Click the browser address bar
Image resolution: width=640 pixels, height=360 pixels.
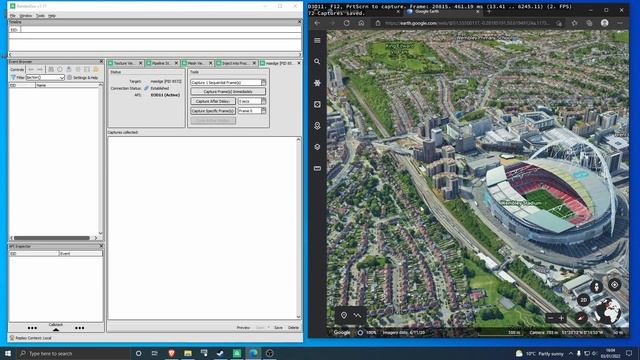pyautogui.click(x=467, y=23)
